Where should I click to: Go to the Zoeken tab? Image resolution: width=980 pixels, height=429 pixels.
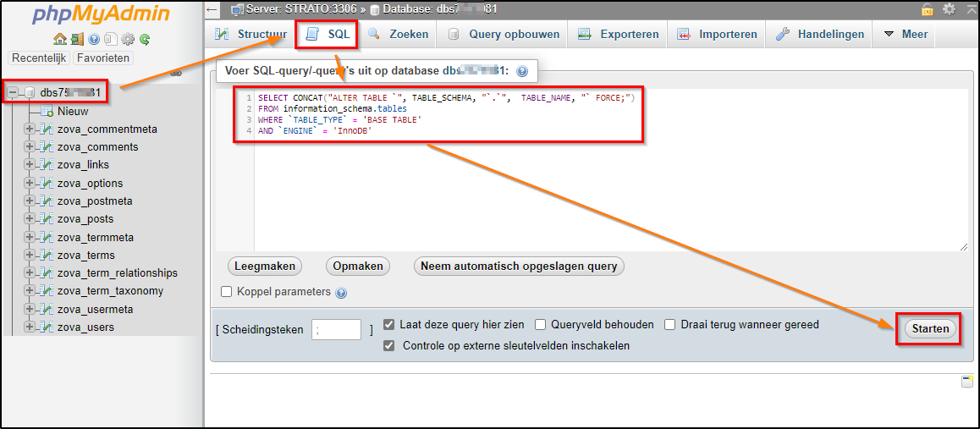pyautogui.click(x=398, y=35)
